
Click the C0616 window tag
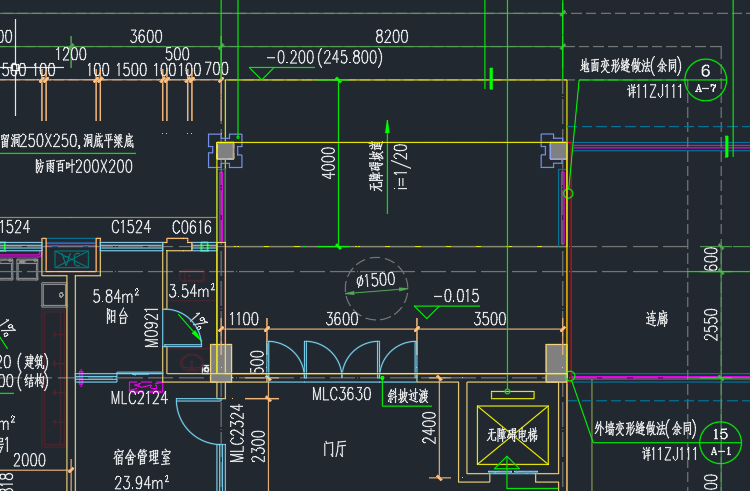(x=191, y=228)
